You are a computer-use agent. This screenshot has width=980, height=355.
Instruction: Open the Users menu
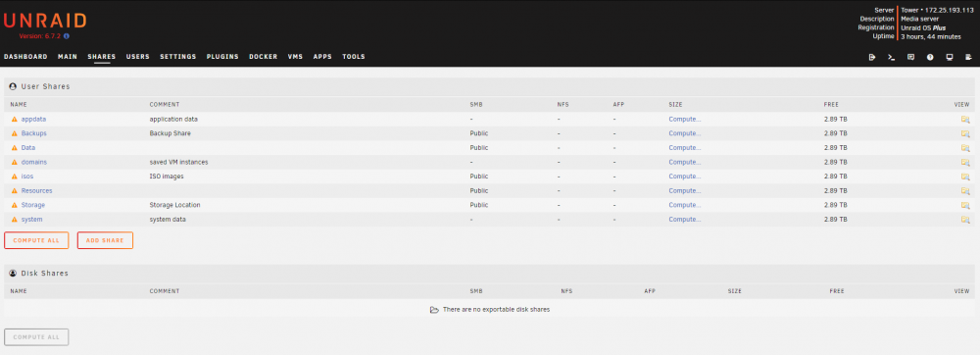tap(138, 57)
